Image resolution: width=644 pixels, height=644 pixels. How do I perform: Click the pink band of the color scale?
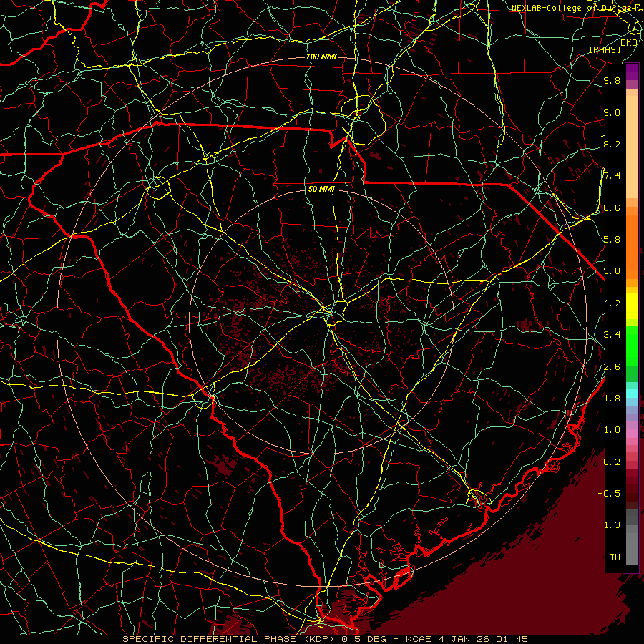[x=632, y=434]
